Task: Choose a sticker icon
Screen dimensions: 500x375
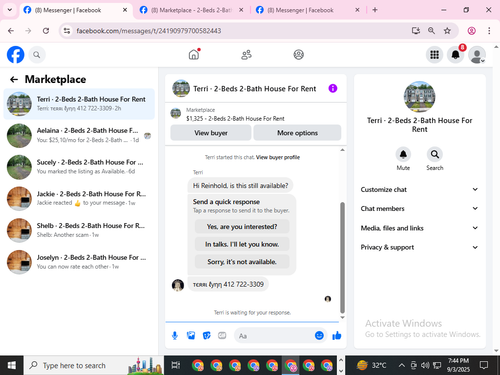Action: [x=207, y=336]
